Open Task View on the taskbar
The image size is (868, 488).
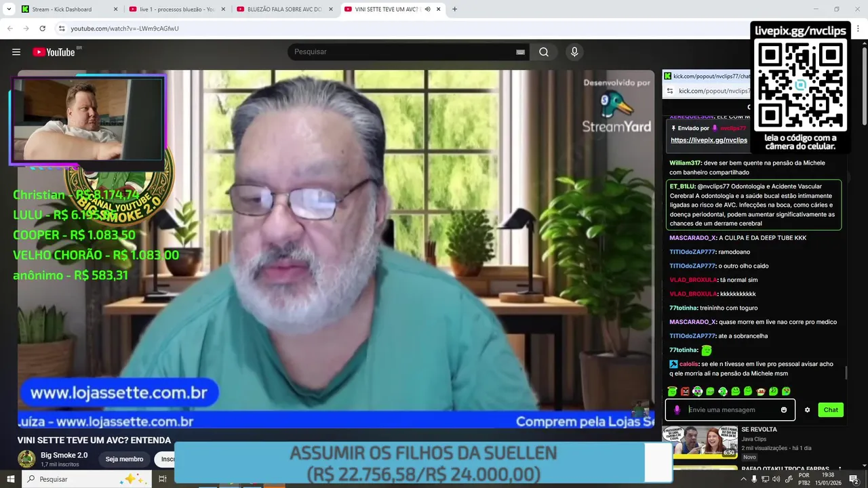[x=163, y=479]
